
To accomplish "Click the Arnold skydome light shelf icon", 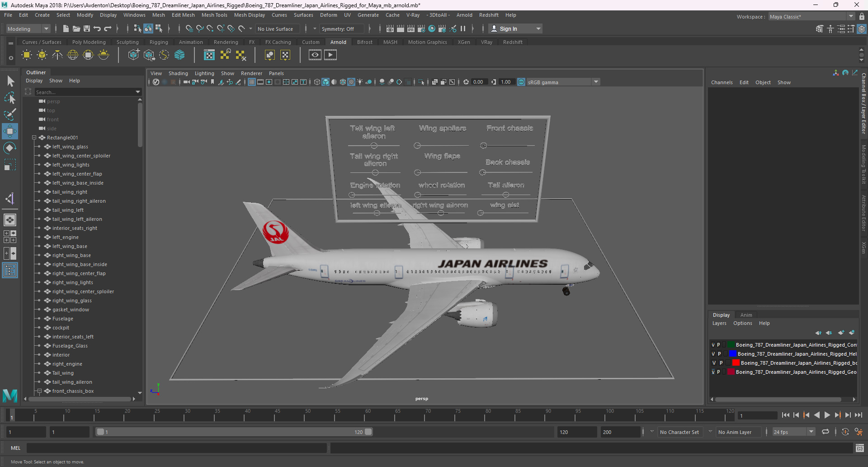I will [73, 55].
